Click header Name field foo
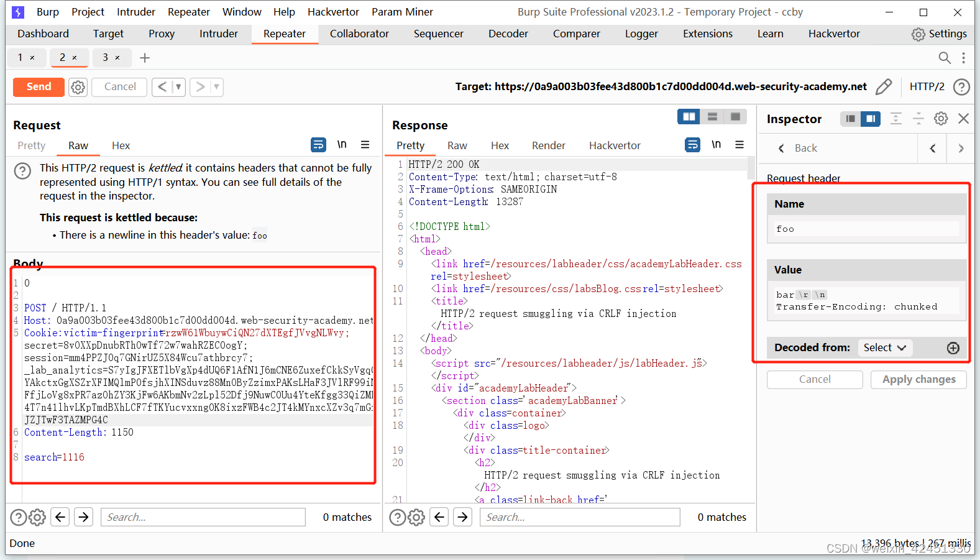 (867, 229)
